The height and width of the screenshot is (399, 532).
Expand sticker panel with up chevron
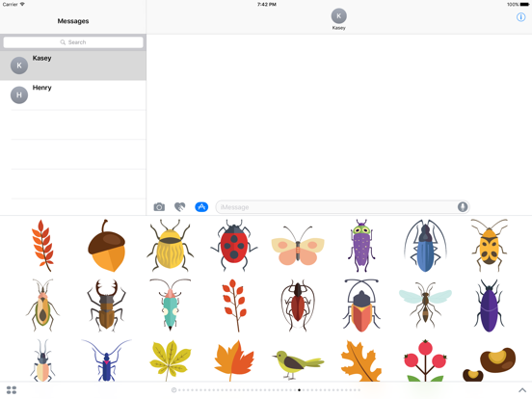(522, 390)
